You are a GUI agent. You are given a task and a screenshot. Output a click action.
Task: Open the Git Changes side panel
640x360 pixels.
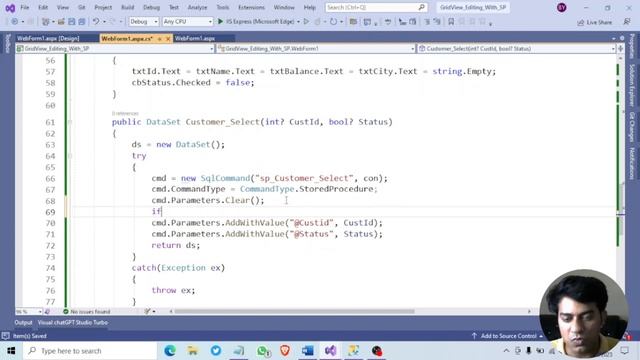[x=632, y=127]
